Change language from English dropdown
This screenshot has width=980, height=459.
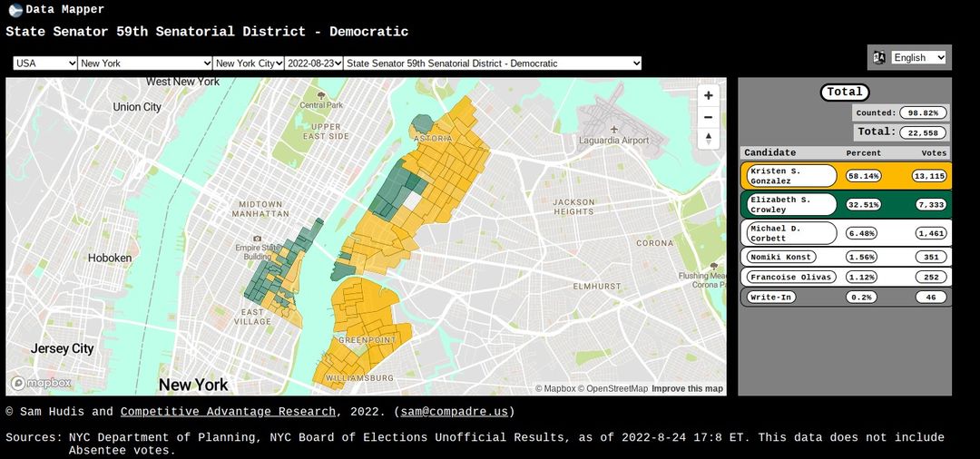918,57
